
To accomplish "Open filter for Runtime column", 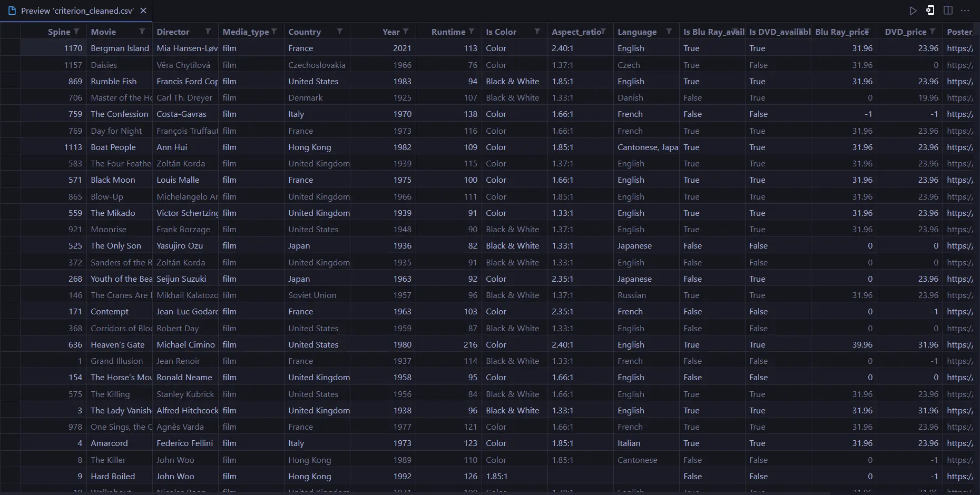I will pyautogui.click(x=472, y=32).
